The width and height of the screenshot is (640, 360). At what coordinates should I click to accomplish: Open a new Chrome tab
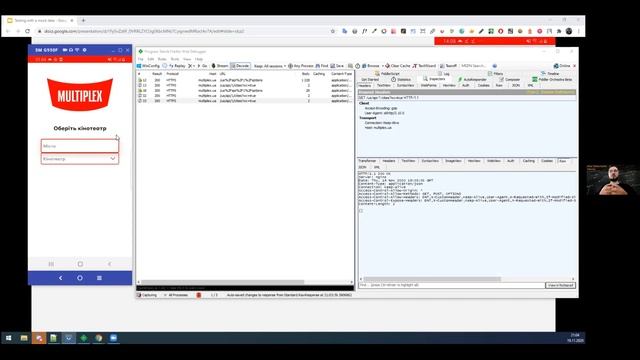click(x=83, y=20)
